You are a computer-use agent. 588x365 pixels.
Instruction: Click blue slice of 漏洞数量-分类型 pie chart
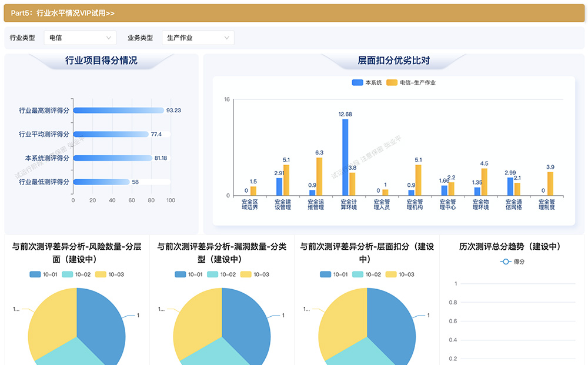tap(246, 326)
